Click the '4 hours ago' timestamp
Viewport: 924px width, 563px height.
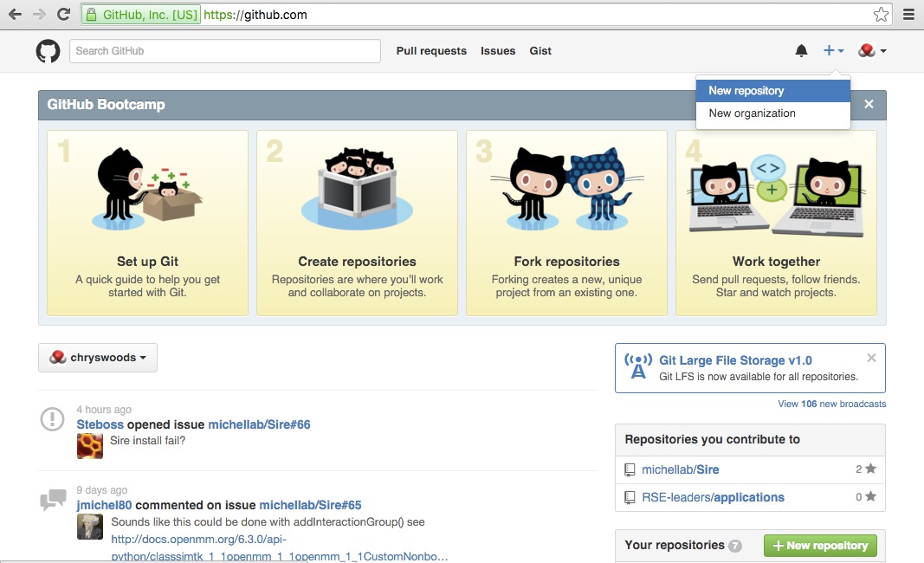coord(104,409)
